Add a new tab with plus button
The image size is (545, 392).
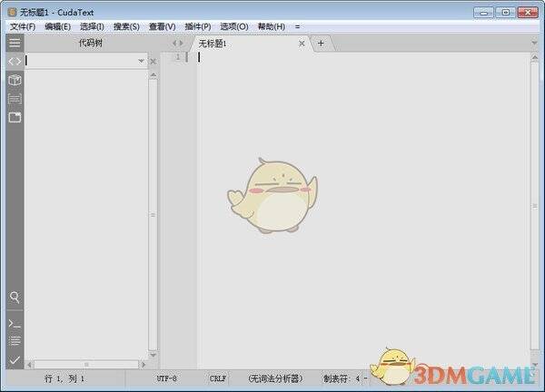point(321,44)
